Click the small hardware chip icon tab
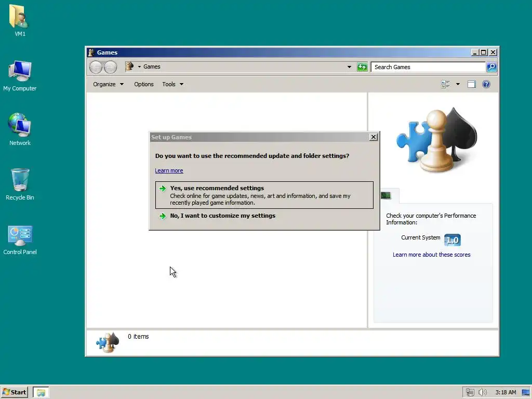532x399 pixels. pos(386,195)
